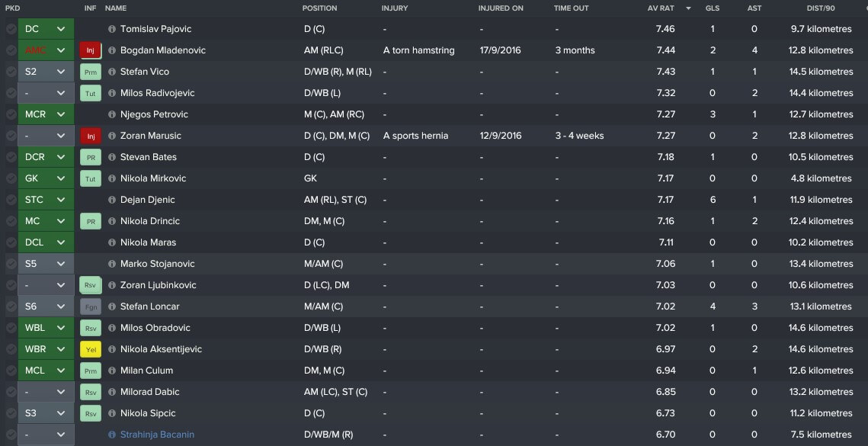
Task: Click the player name Nikola Maras
Action: point(148,242)
